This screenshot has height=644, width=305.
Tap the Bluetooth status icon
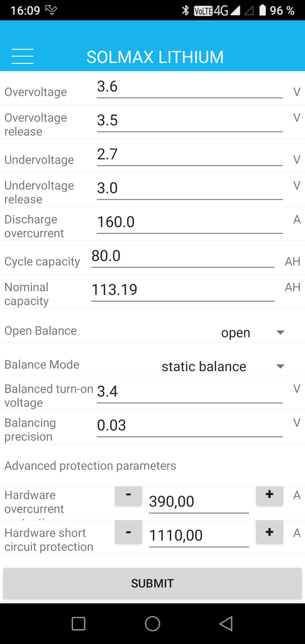coord(185,11)
